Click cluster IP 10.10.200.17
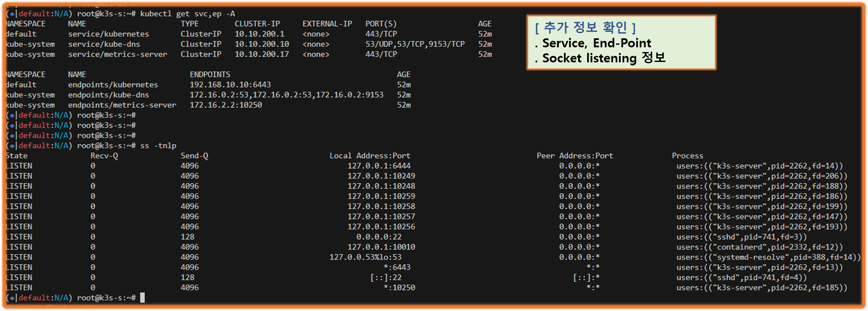Viewport: 868px width, 311px height. [262, 55]
